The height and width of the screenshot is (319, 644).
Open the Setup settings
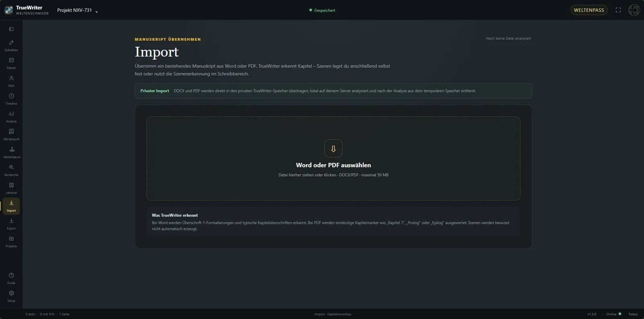(11, 296)
